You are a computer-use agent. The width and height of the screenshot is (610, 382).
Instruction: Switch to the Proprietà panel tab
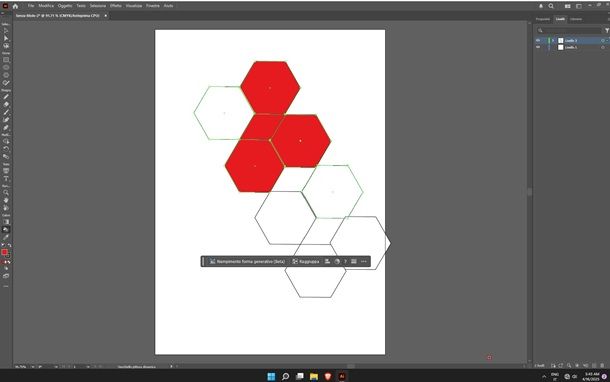pyautogui.click(x=543, y=19)
